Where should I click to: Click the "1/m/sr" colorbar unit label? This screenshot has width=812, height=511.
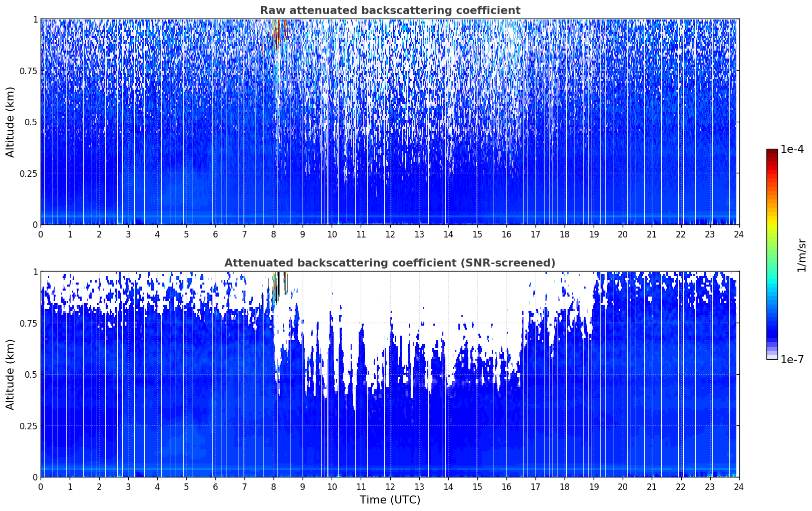pyautogui.click(x=801, y=254)
